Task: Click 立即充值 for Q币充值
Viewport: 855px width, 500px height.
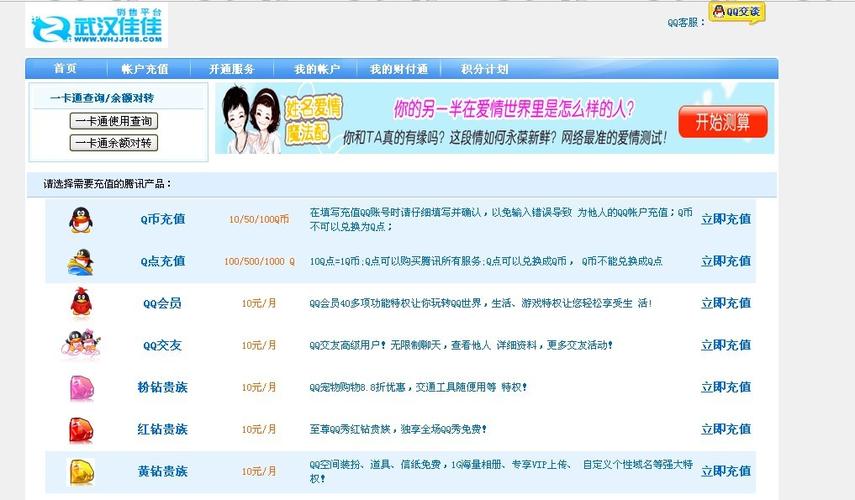Action: point(726,219)
